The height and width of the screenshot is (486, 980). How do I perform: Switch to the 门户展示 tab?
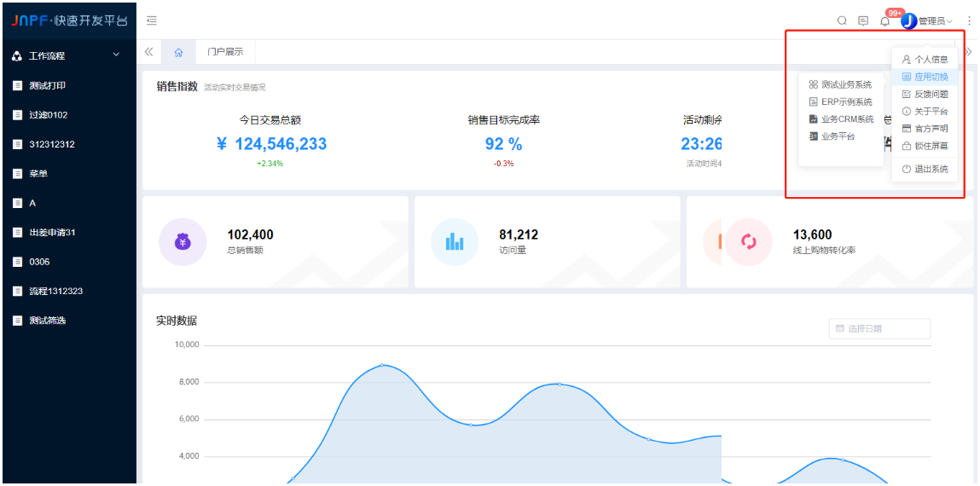pyautogui.click(x=226, y=53)
